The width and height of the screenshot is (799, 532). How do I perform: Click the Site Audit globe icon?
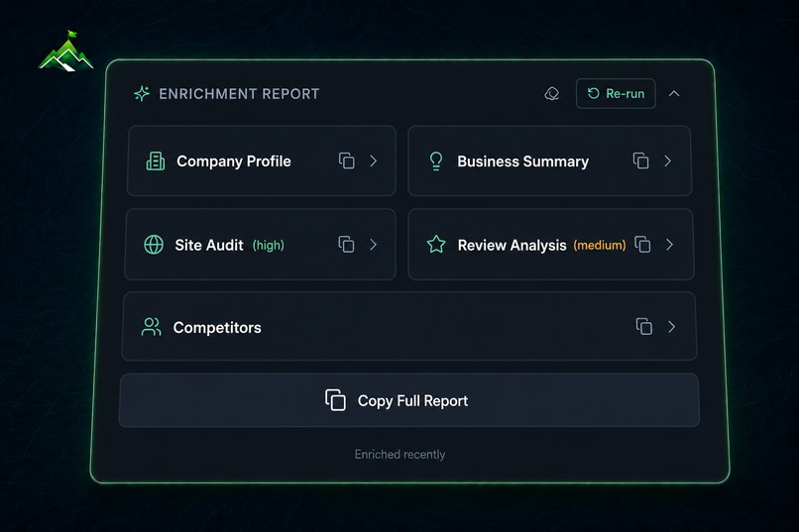click(x=154, y=245)
